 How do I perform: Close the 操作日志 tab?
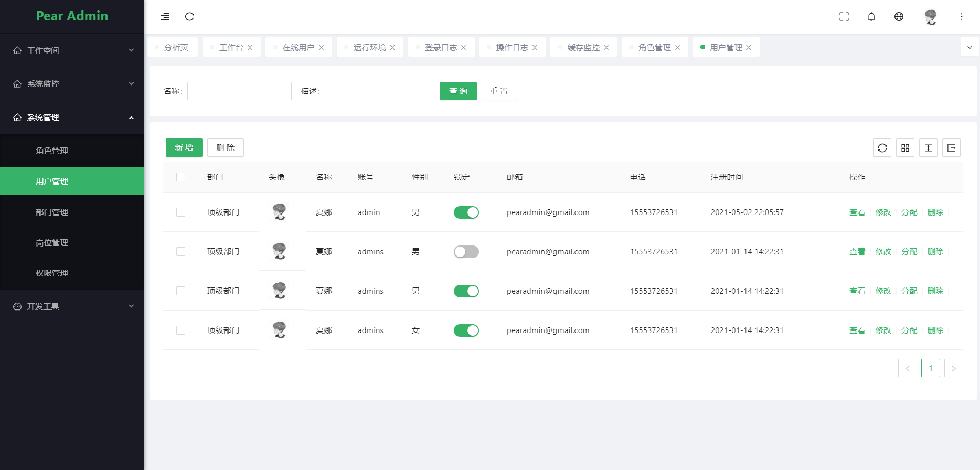(535, 48)
